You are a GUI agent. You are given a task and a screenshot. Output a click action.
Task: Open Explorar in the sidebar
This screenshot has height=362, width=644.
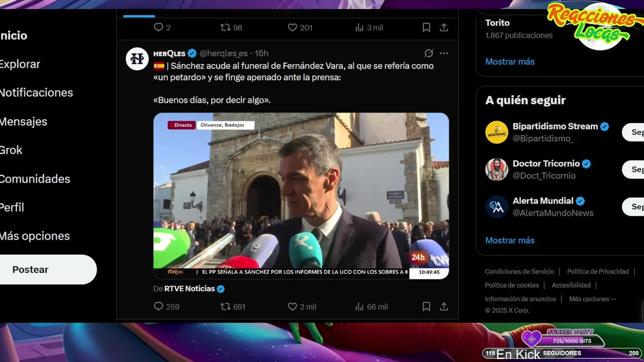pos(20,64)
